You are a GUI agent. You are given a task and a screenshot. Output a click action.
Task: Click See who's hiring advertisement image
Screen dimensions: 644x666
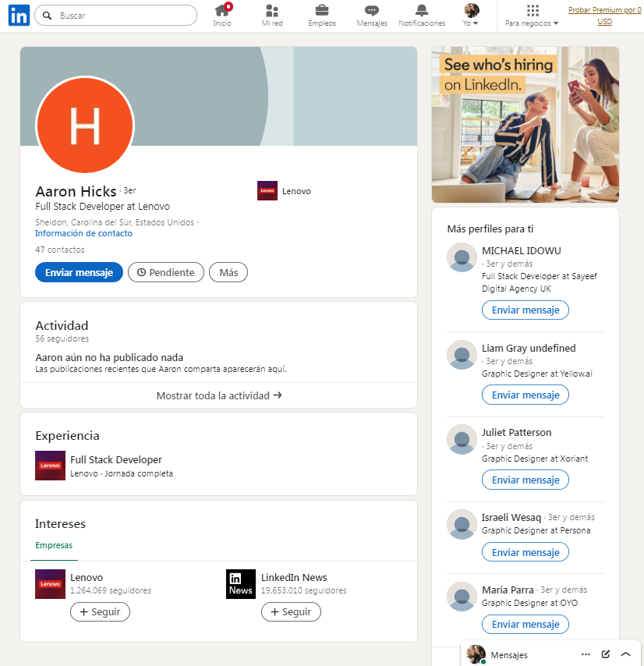pos(525,125)
